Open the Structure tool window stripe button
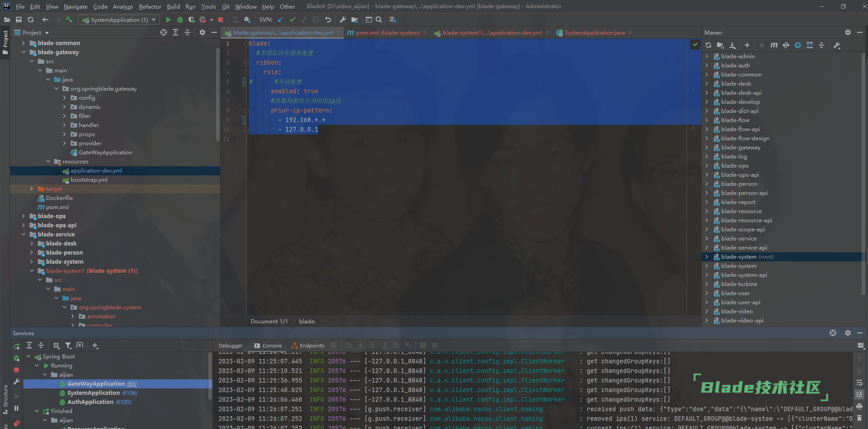Screen dimensions: 868x429 [5, 399]
